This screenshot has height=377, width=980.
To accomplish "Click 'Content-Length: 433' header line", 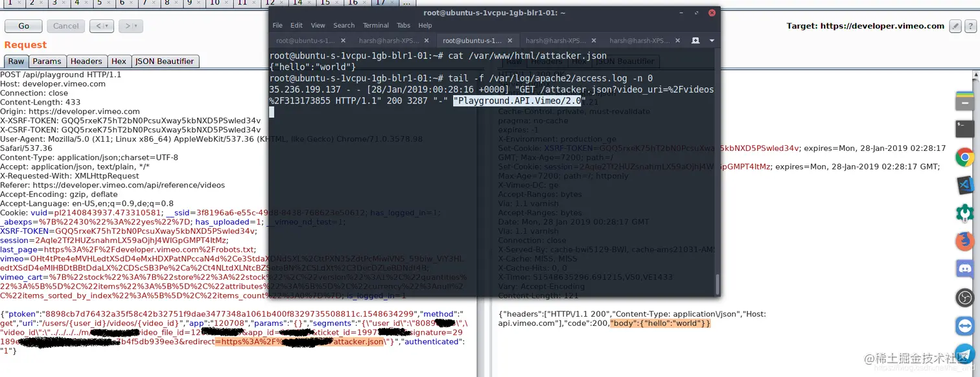I will pyautogui.click(x=40, y=102).
